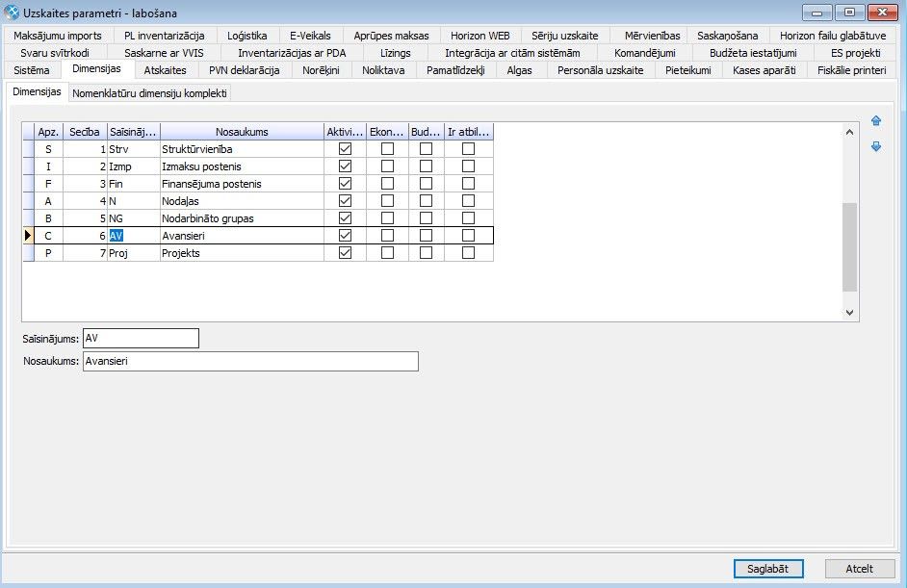Enable Ekon... checkbox for Avansieri row
The height and width of the screenshot is (588, 907).
(x=388, y=236)
